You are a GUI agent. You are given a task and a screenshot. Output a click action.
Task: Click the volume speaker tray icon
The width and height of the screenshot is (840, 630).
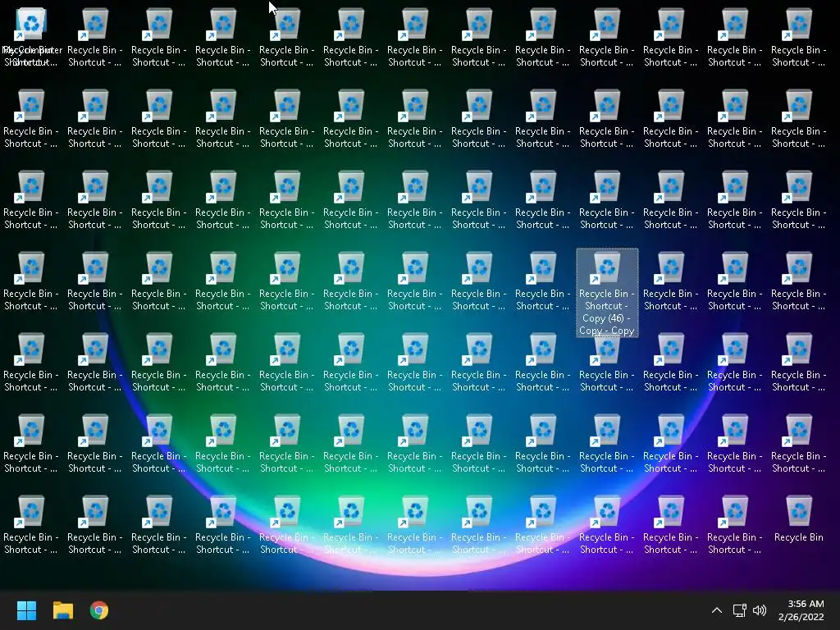click(x=759, y=610)
